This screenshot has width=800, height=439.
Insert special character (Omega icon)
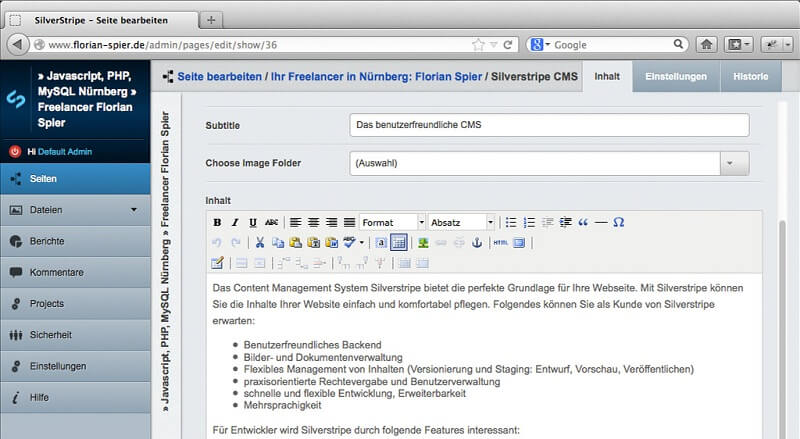click(619, 223)
